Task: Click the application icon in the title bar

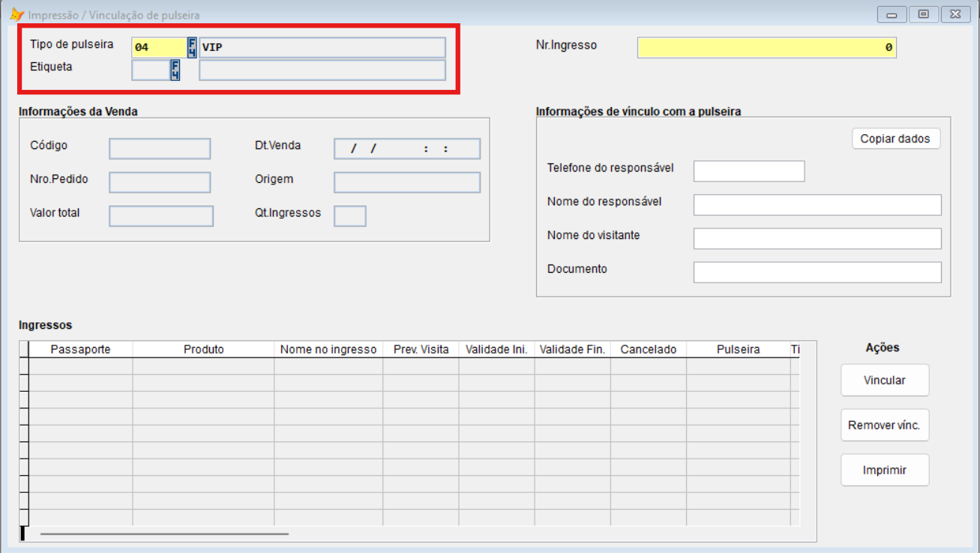Action: click(x=16, y=14)
